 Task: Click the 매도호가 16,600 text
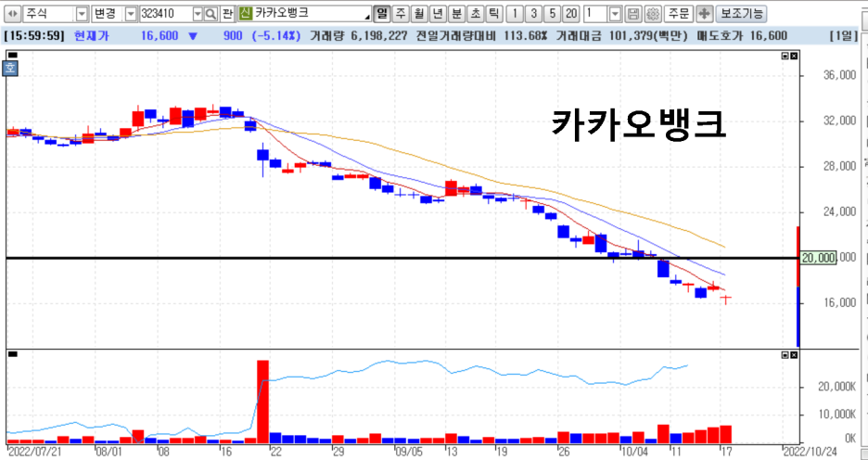[741, 36]
